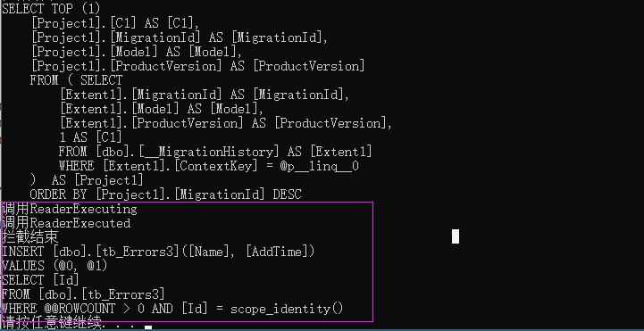Click the 调用ReaderExecuted line
Screen dimensions: 644x331
66,224
